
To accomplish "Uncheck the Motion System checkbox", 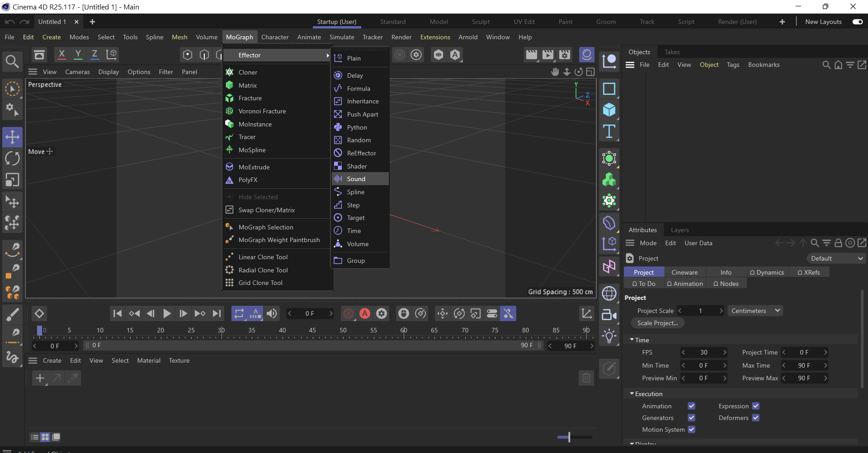I will (x=691, y=430).
